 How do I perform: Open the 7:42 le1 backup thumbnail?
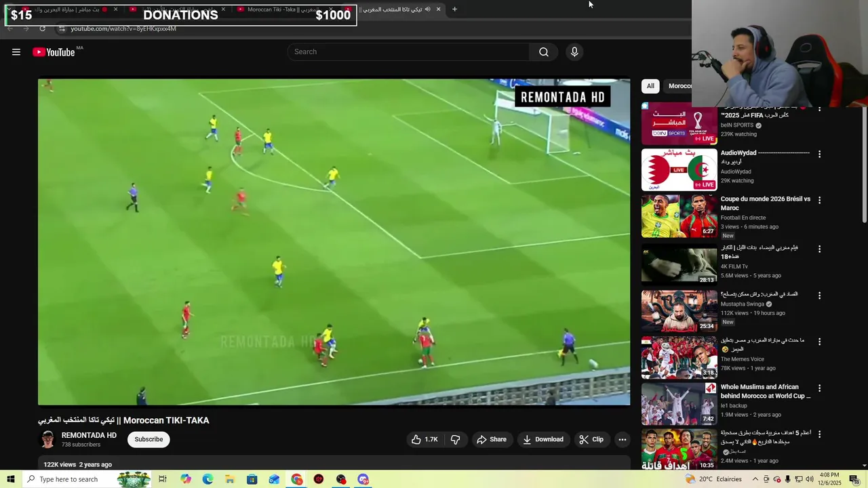[679, 404]
